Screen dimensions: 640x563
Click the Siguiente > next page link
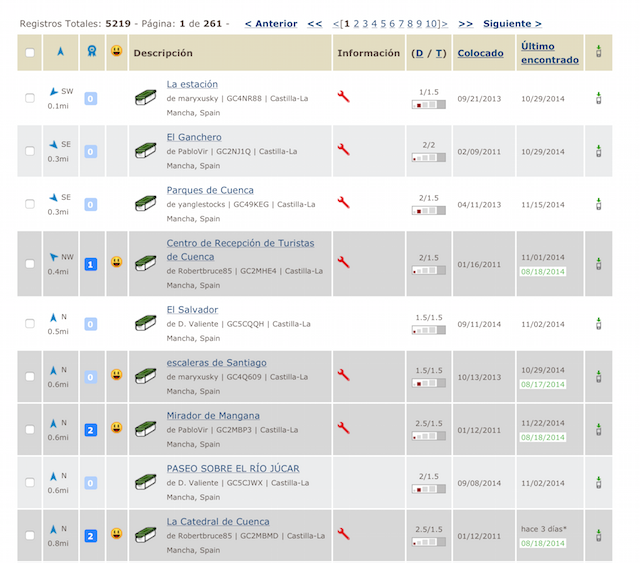pos(512,23)
